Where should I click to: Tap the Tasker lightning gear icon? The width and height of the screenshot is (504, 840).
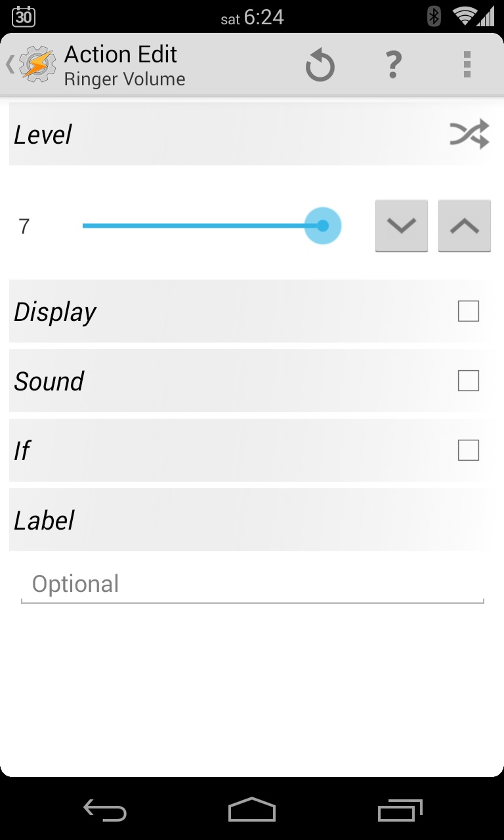37,64
